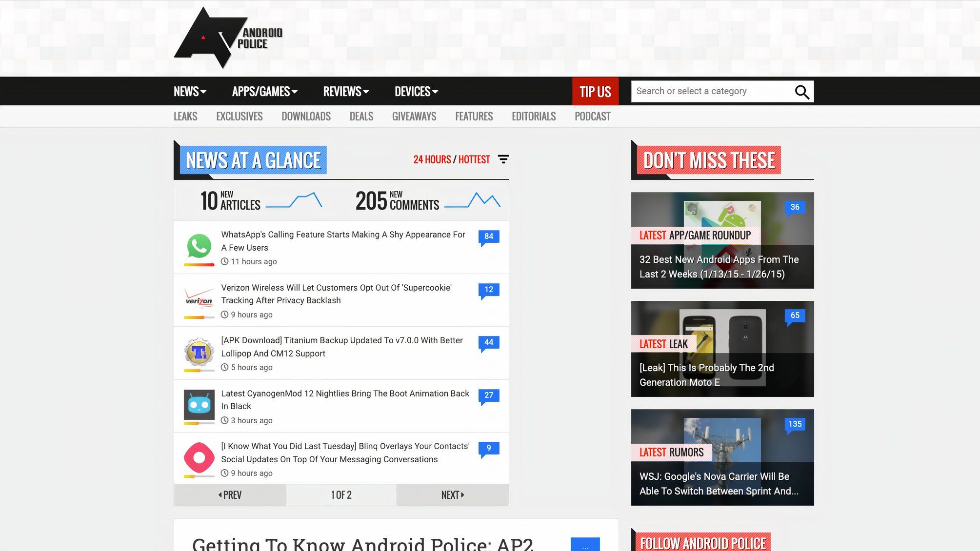Click the TIP US button
The height and width of the screenshot is (551, 980).
(595, 91)
